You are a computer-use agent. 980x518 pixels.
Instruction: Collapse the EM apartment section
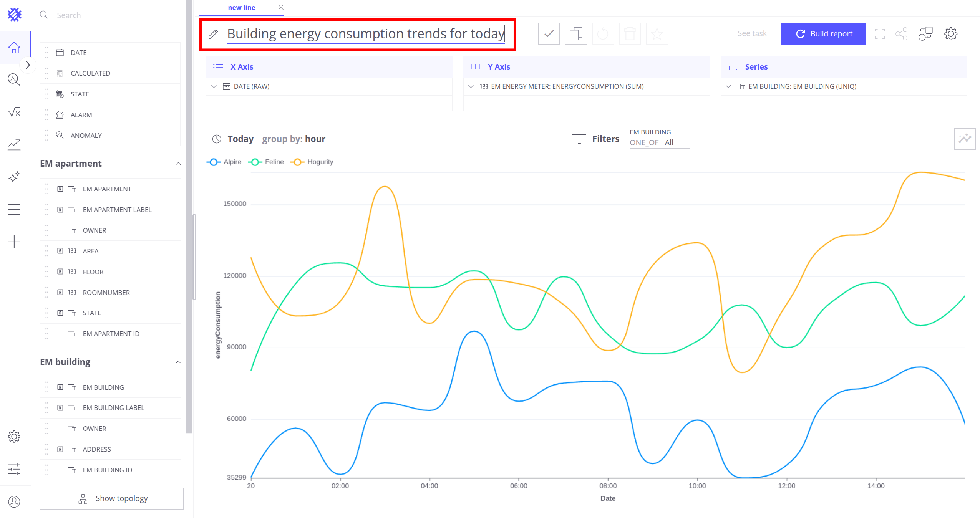178,164
